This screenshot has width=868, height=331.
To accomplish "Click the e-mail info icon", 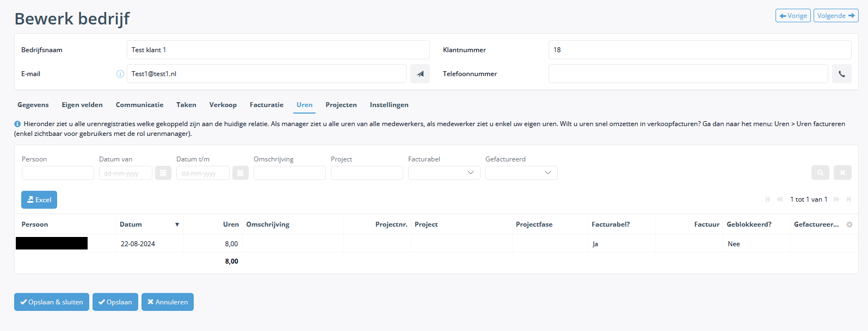I will [x=120, y=74].
